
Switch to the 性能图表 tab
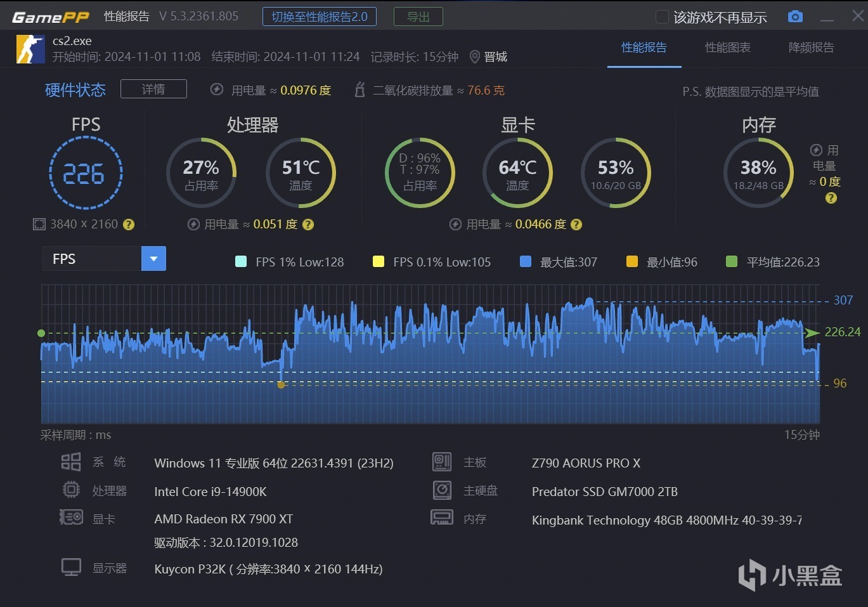pos(728,48)
